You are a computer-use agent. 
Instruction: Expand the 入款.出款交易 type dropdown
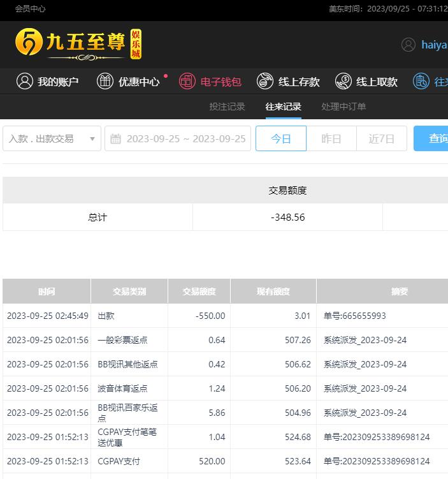pyautogui.click(x=52, y=138)
